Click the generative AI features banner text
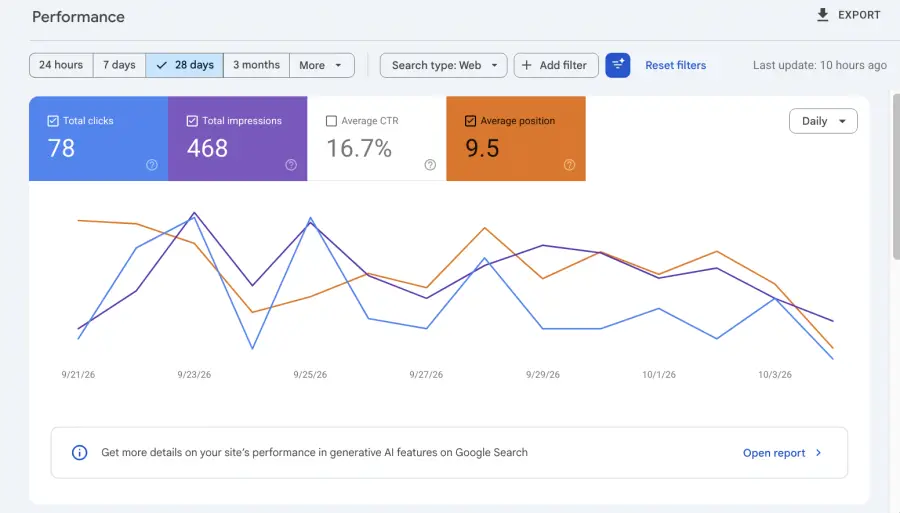This screenshot has width=900, height=513. 315,452
